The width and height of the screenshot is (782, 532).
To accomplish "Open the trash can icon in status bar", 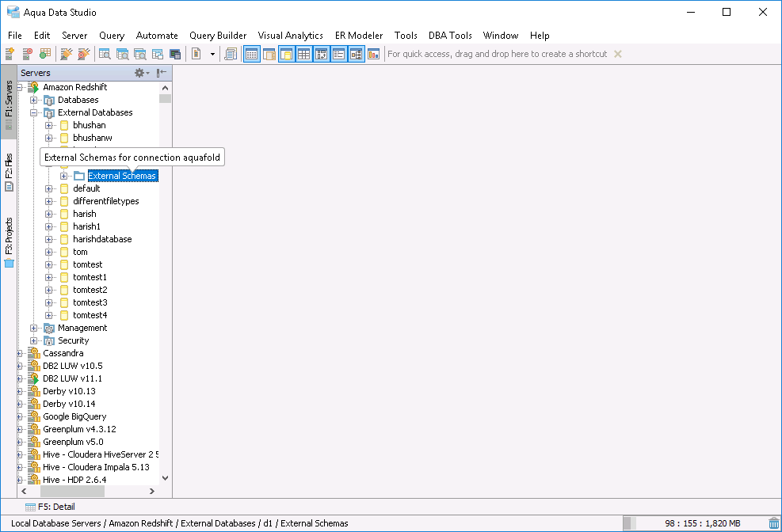I will 773,523.
